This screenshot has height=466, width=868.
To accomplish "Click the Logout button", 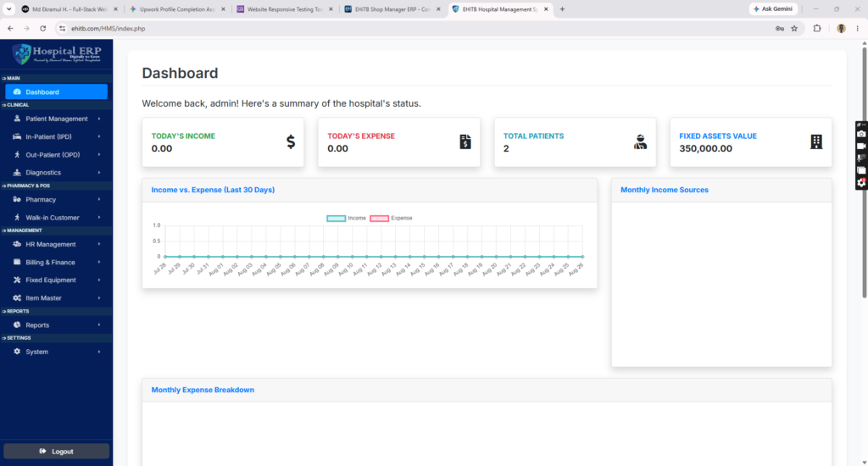I will (x=57, y=451).
